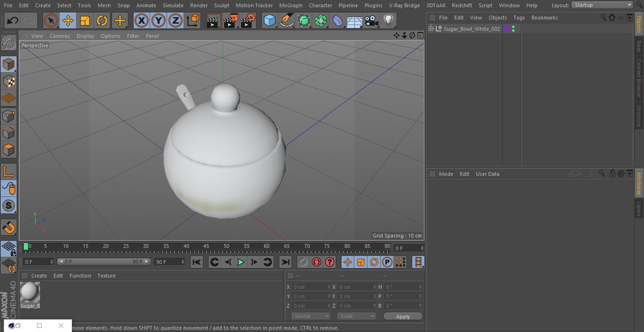Switch to Model mode cube icon
Viewport: 644px width, 332px height.
[9, 64]
